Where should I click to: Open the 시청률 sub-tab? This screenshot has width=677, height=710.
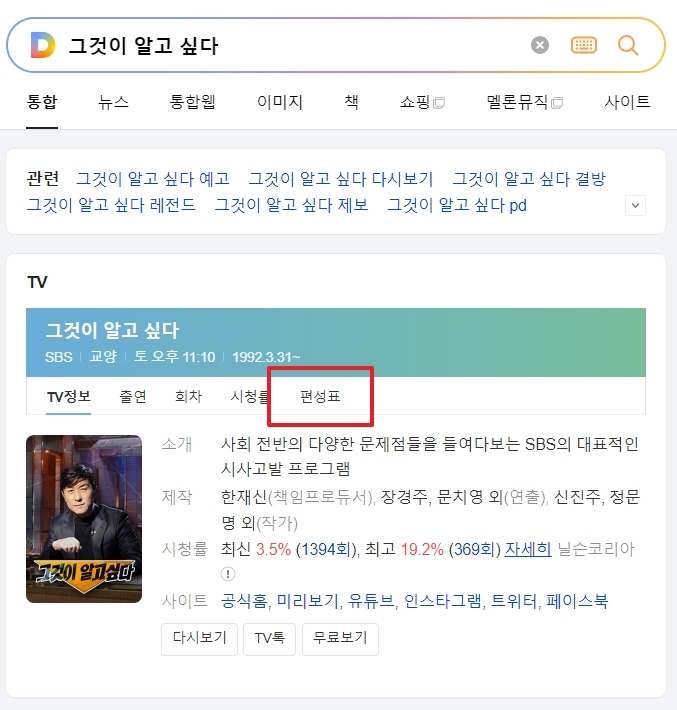[250, 397]
